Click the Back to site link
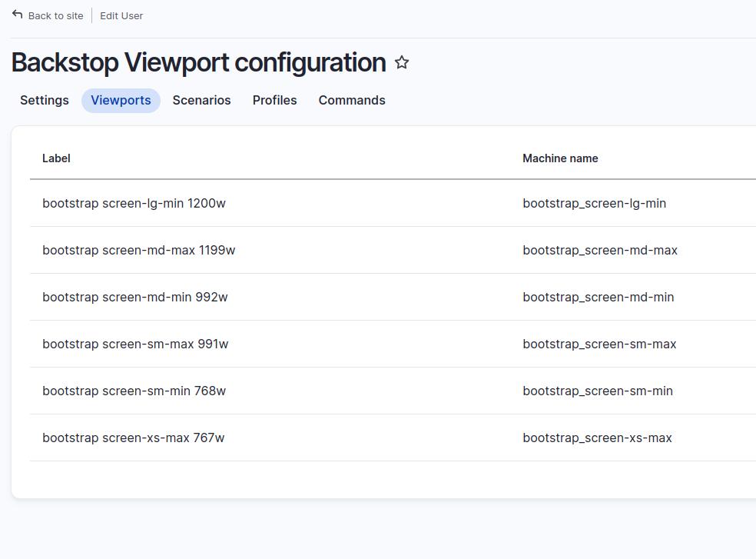The height and width of the screenshot is (559, 756). [x=55, y=15]
